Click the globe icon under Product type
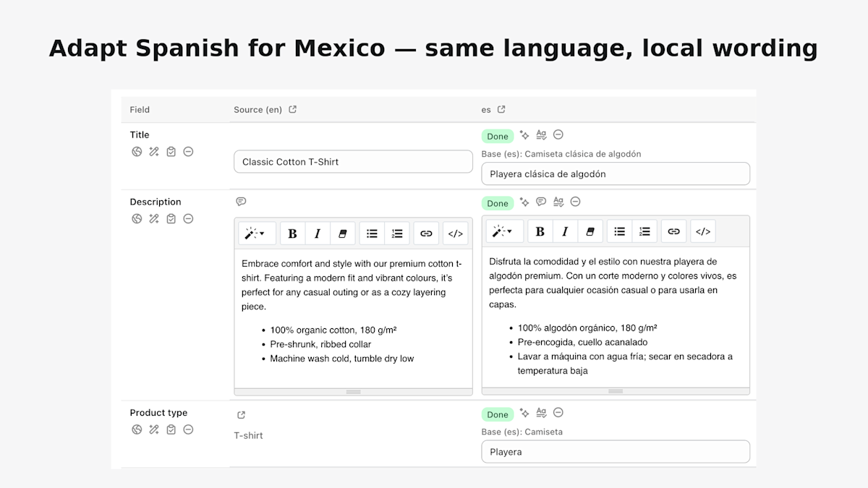This screenshot has height=488, width=868. 137,429
